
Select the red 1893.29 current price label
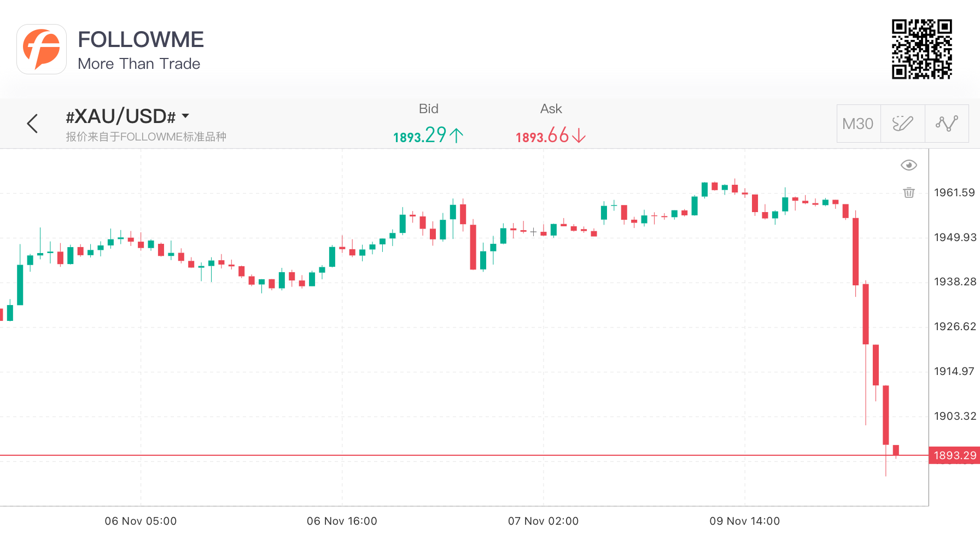coord(954,455)
